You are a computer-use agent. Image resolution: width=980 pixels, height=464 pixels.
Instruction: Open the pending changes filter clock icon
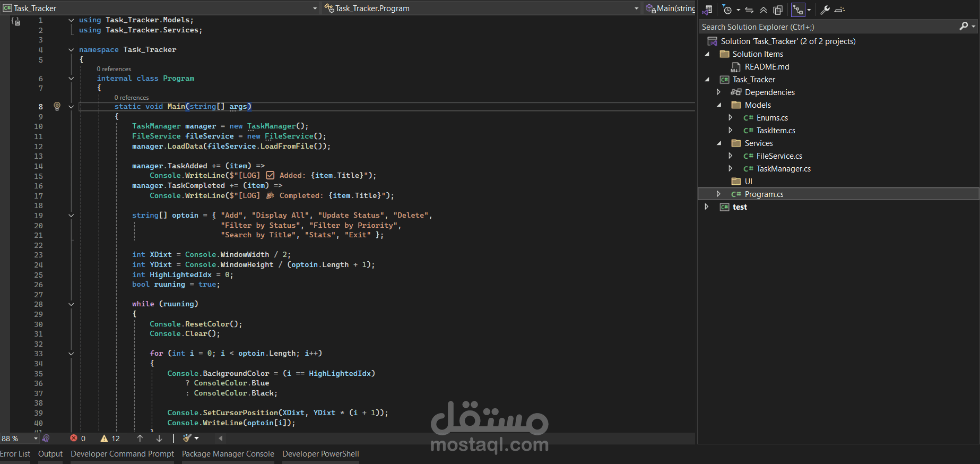click(x=727, y=10)
